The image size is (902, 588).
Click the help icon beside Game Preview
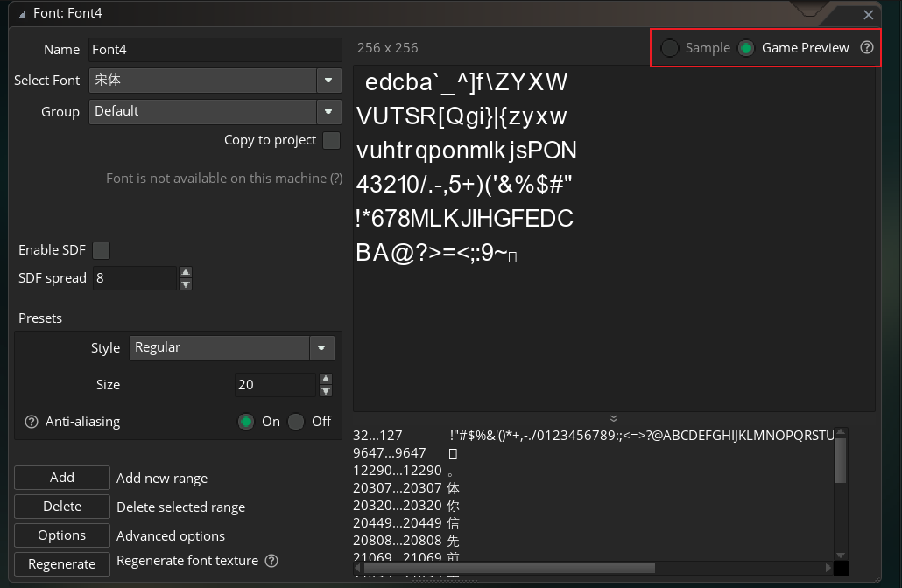(x=867, y=48)
